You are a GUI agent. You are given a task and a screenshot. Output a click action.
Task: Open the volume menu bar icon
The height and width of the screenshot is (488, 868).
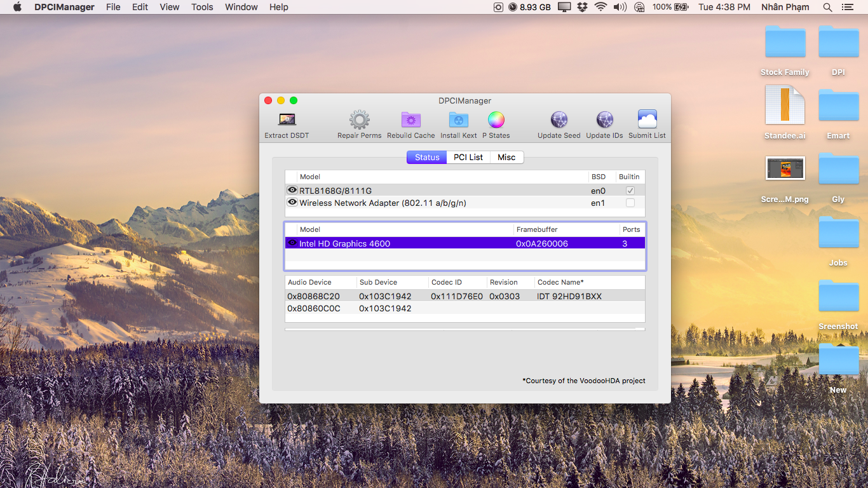[620, 7]
